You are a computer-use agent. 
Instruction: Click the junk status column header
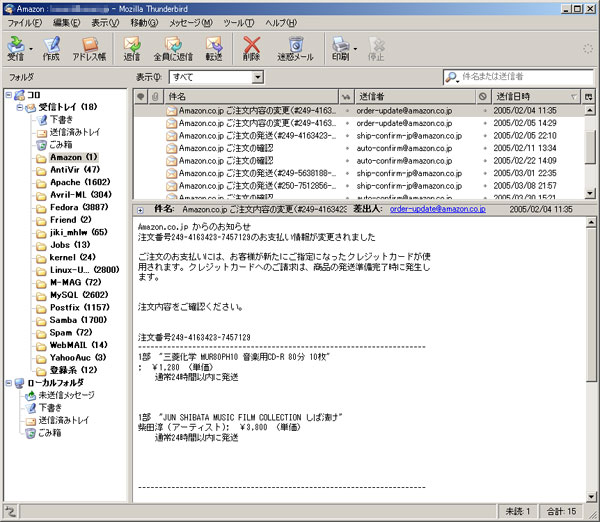[484, 96]
